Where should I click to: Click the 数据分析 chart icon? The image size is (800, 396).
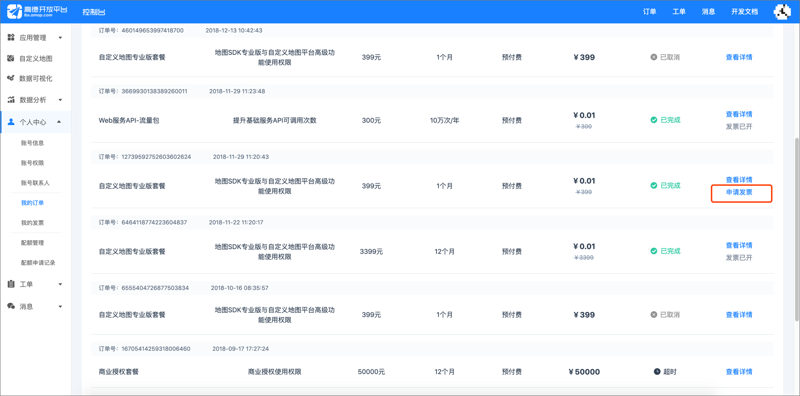(x=11, y=100)
